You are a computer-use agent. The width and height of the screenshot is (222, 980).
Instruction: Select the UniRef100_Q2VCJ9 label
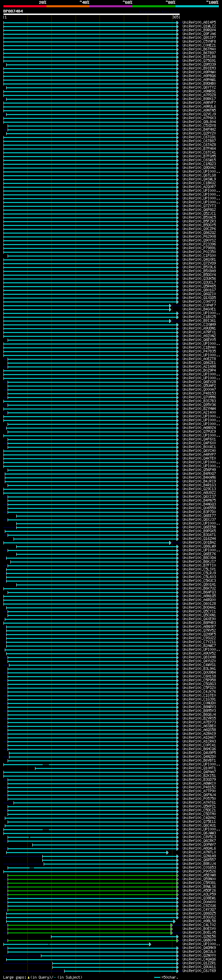click(x=199, y=114)
